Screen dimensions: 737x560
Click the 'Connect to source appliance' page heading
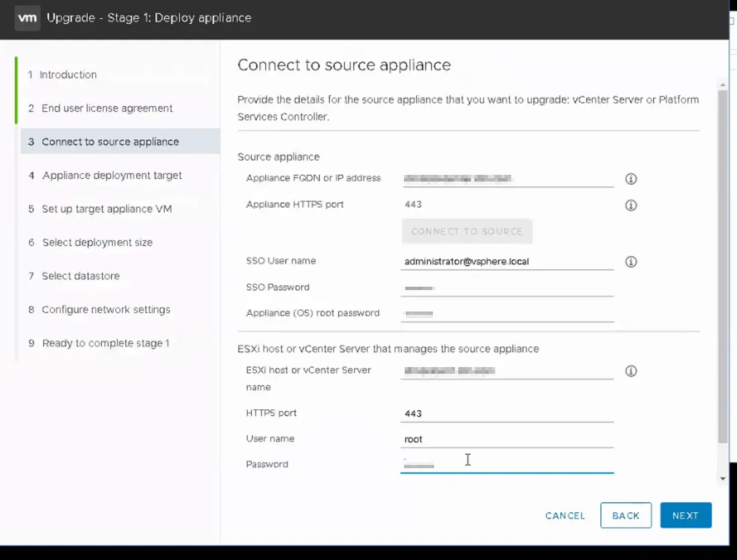pos(344,65)
